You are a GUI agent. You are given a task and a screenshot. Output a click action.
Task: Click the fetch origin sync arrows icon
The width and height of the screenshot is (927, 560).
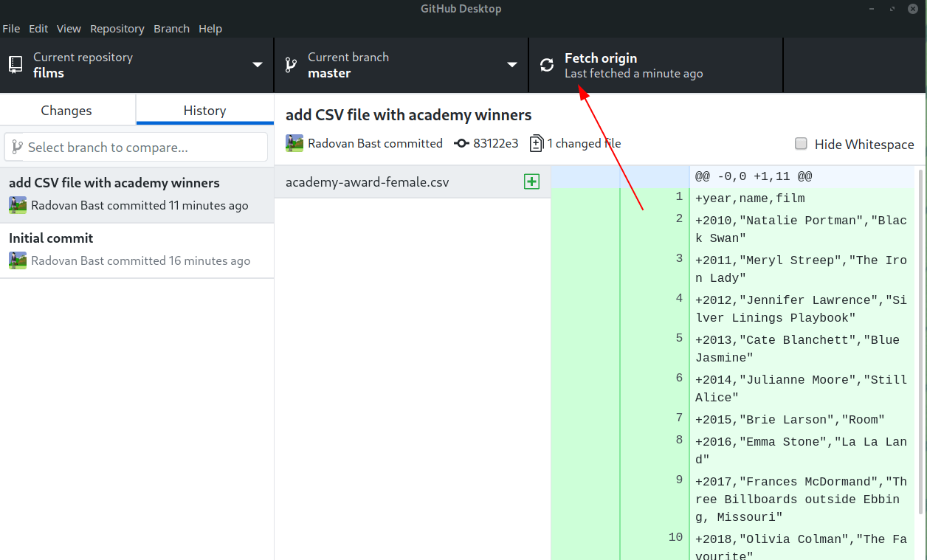[547, 65]
